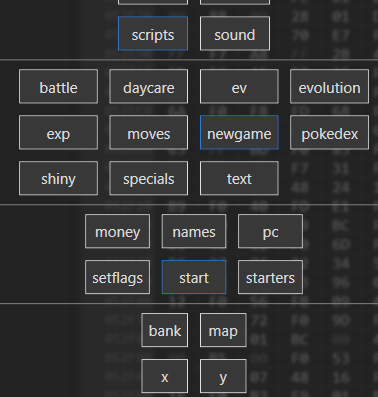This screenshot has height=397, width=378.
Task: Click the pc button
Action: point(270,231)
